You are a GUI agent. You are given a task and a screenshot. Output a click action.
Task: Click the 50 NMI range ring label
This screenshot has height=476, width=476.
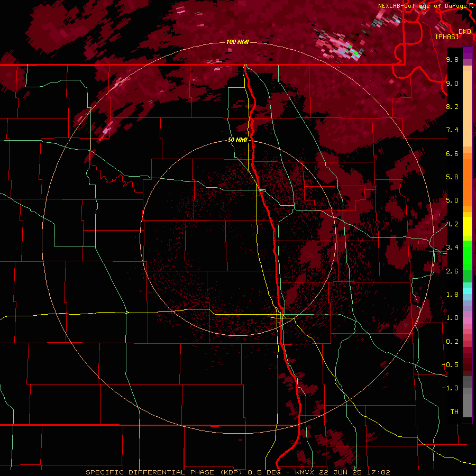tap(237, 140)
